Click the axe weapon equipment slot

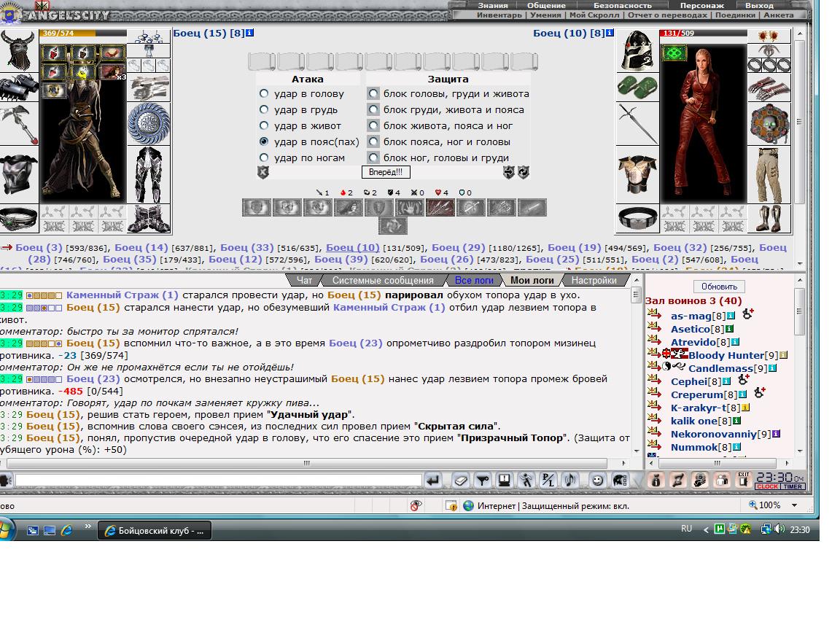(x=19, y=124)
